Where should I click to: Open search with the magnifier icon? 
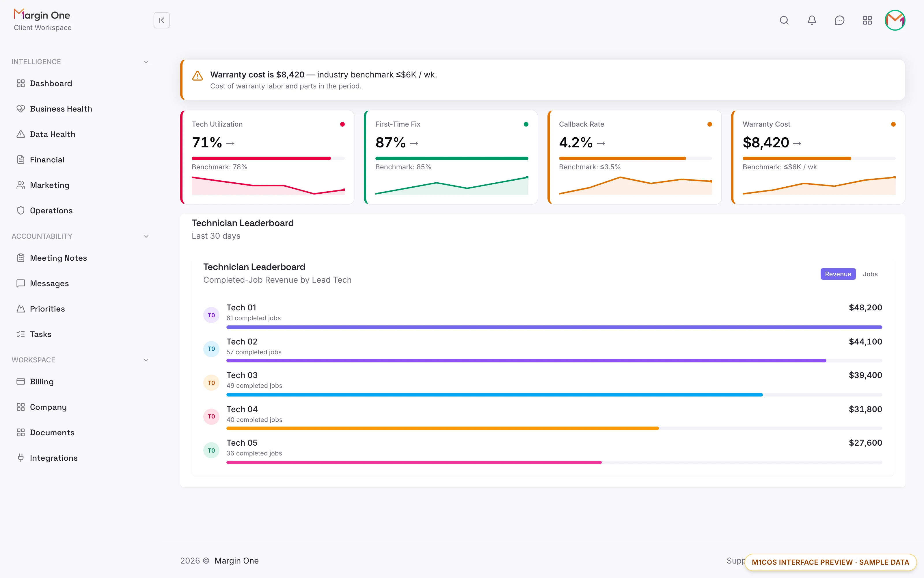click(x=784, y=20)
